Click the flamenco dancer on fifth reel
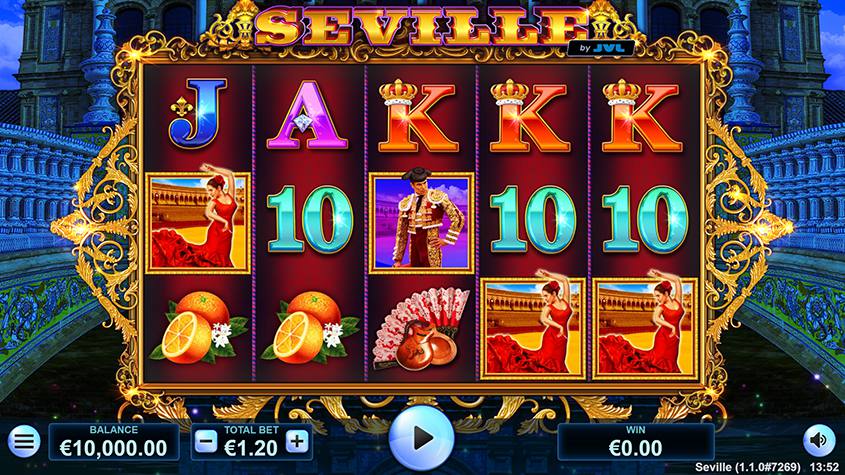Viewport: 845px width, 475px height. tap(645, 327)
